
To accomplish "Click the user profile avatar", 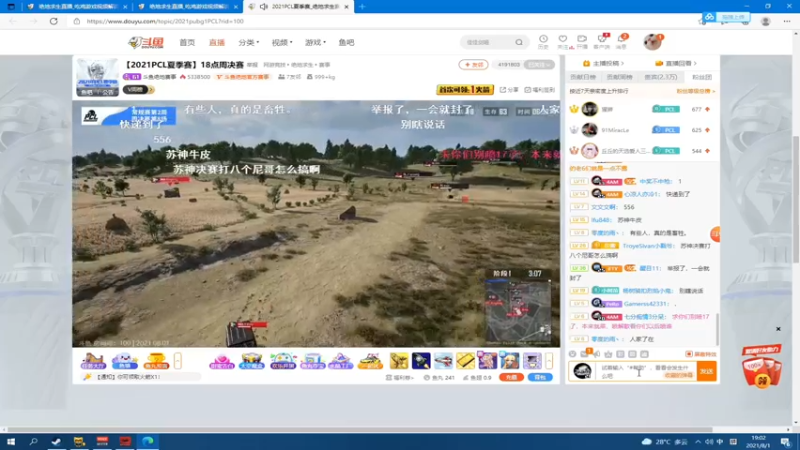I will [652, 42].
